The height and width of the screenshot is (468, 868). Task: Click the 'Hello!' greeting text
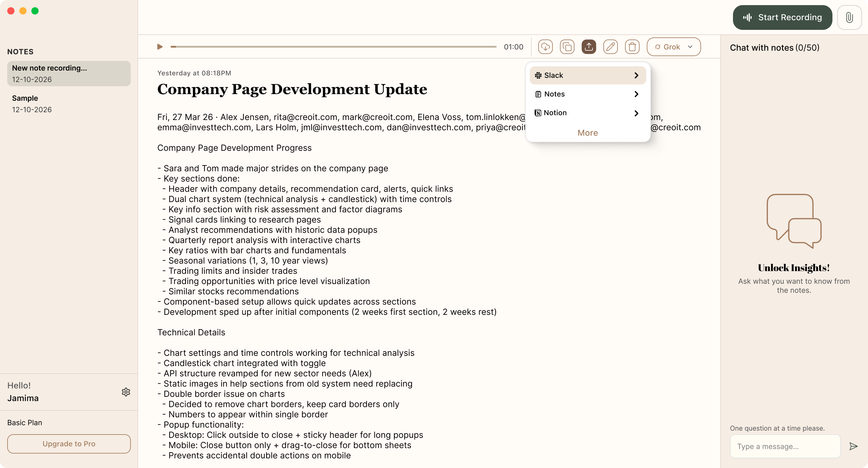(19, 385)
